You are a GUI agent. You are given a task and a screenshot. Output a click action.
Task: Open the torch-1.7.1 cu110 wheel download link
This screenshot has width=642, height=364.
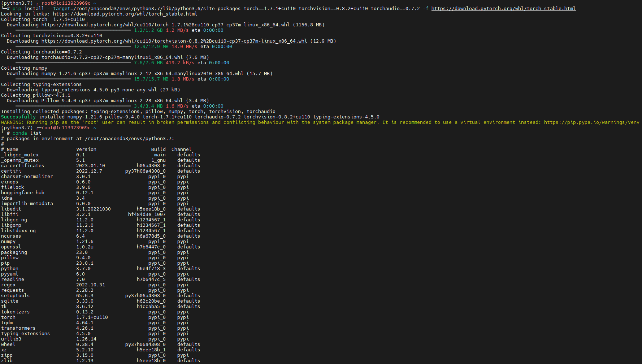(165, 25)
